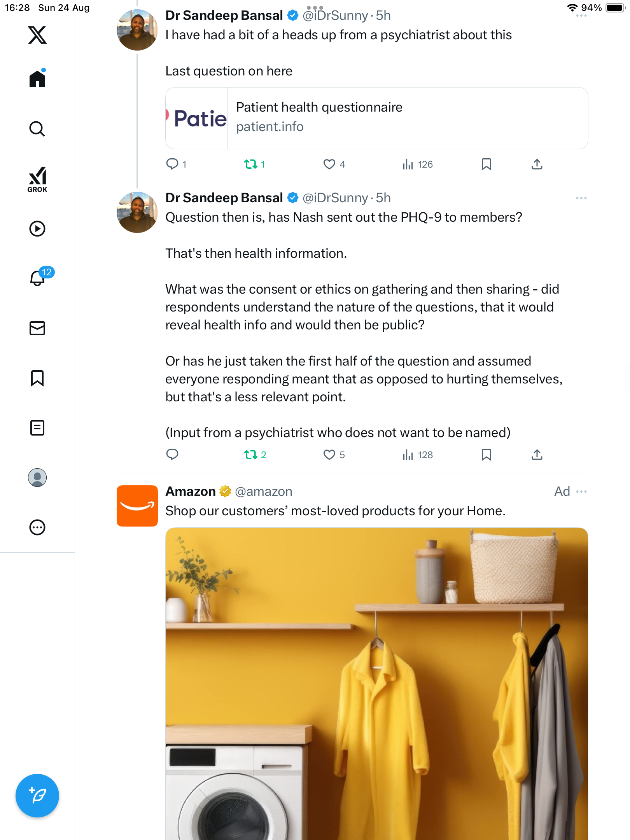Like the PHQ-9 question tweet
This screenshot has width=630, height=840.
pos(329,455)
